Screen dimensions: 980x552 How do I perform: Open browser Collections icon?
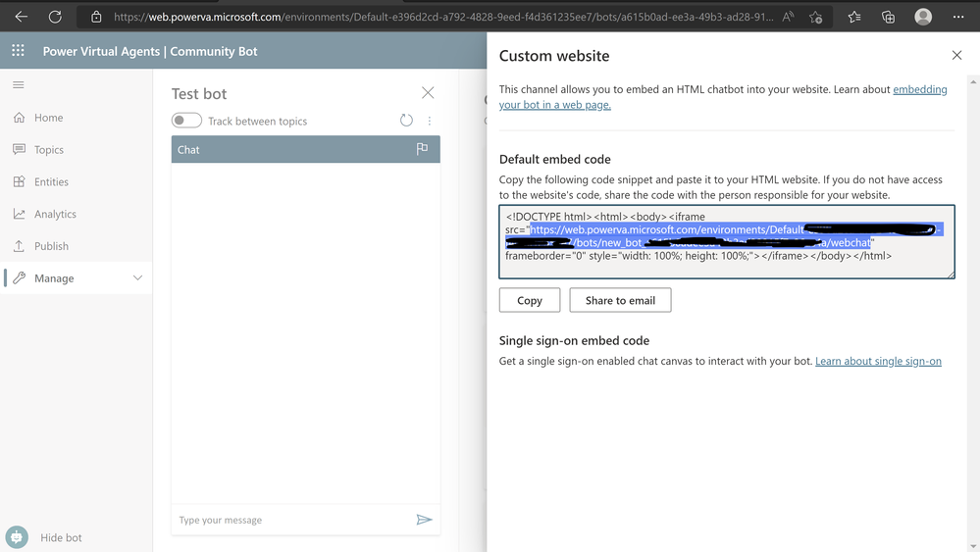tap(888, 17)
